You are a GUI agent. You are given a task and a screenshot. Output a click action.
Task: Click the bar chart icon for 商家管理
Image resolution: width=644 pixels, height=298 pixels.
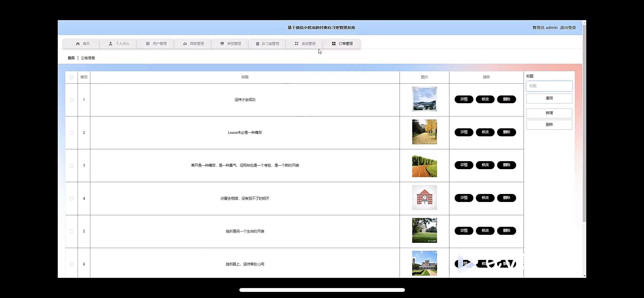(185, 44)
